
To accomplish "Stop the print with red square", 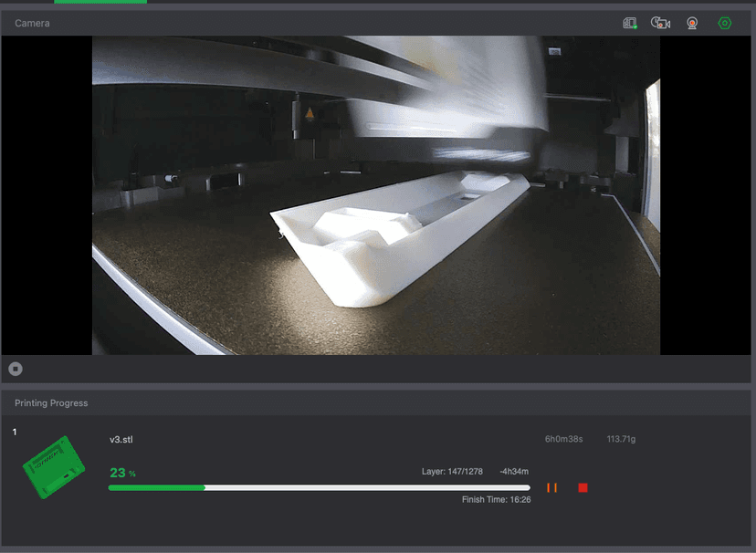I will point(583,488).
